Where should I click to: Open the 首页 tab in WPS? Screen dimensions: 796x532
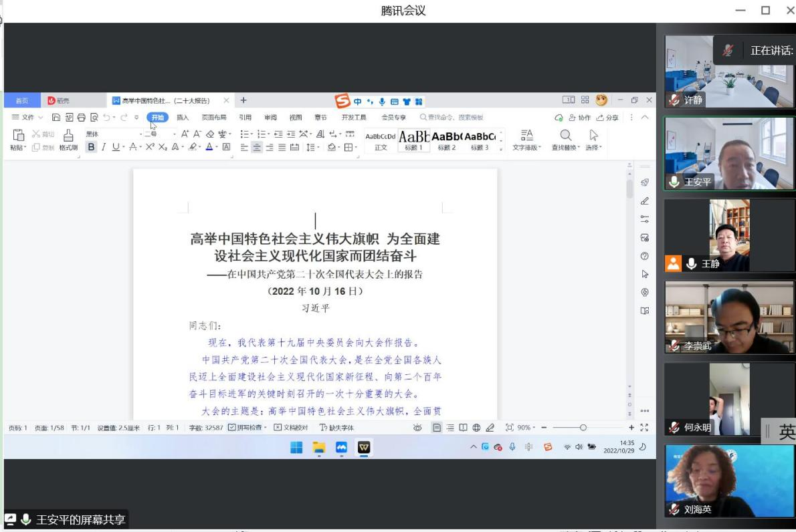click(x=22, y=100)
